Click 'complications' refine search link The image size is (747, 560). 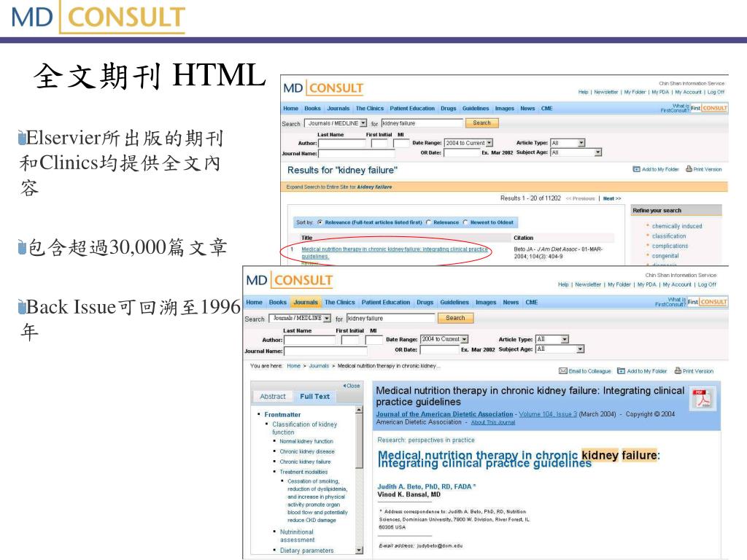coord(670,246)
